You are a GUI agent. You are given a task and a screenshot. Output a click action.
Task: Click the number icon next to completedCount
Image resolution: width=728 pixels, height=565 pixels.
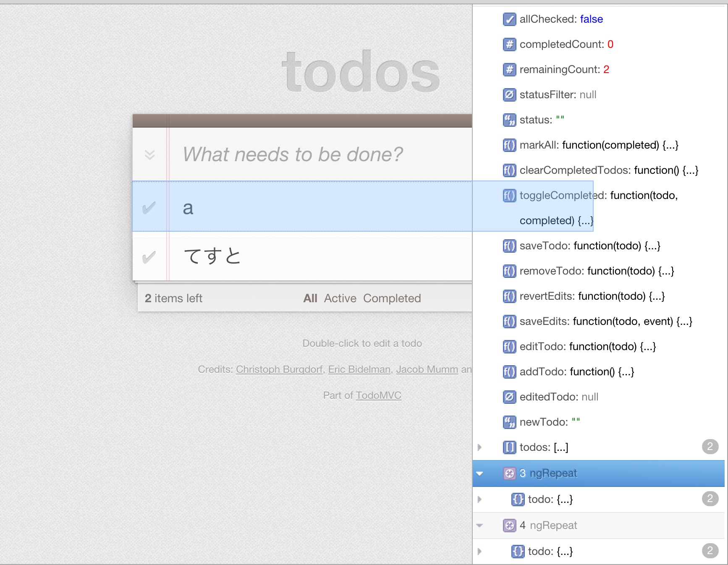(509, 44)
